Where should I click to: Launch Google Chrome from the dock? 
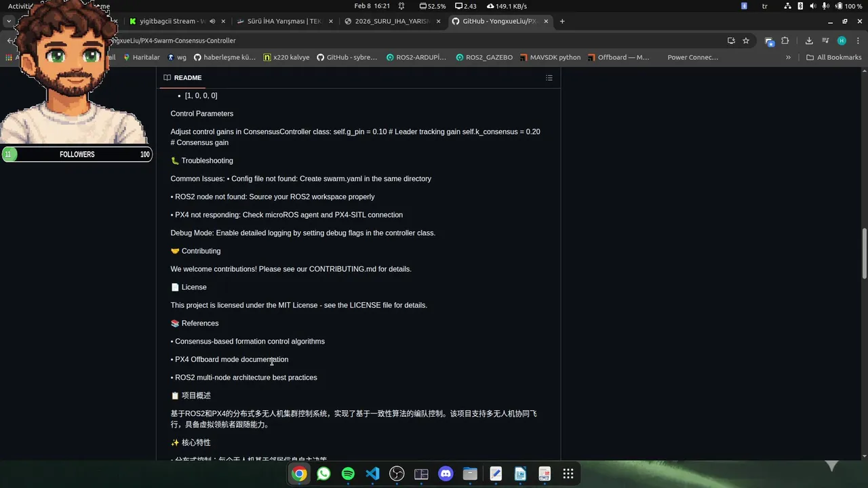pyautogui.click(x=299, y=474)
